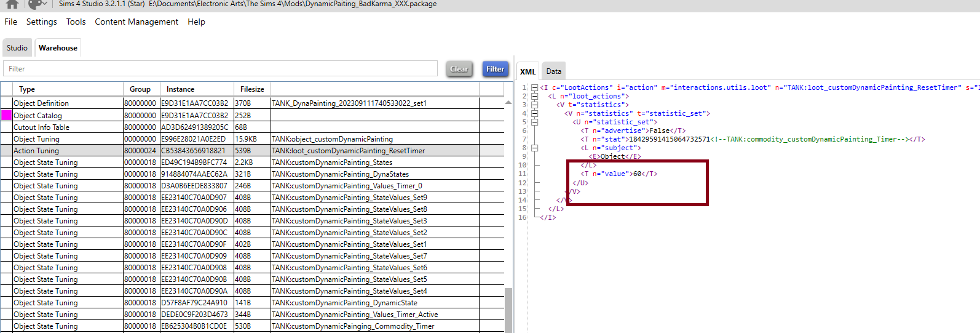The height and width of the screenshot is (333, 980).
Task: Click the stat 18429591415064732571 XML line
Action: point(753,140)
